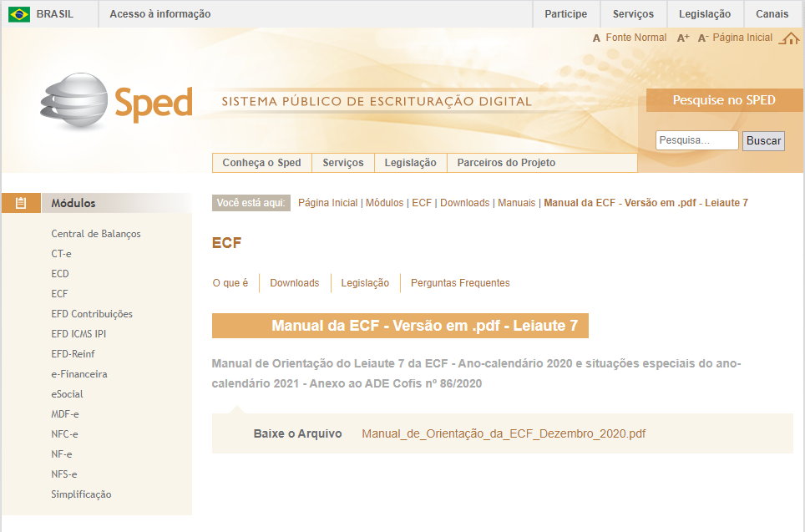The image size is (805, 532).
Task: Click the Pesquisa search field
Action: click(696, 140)
